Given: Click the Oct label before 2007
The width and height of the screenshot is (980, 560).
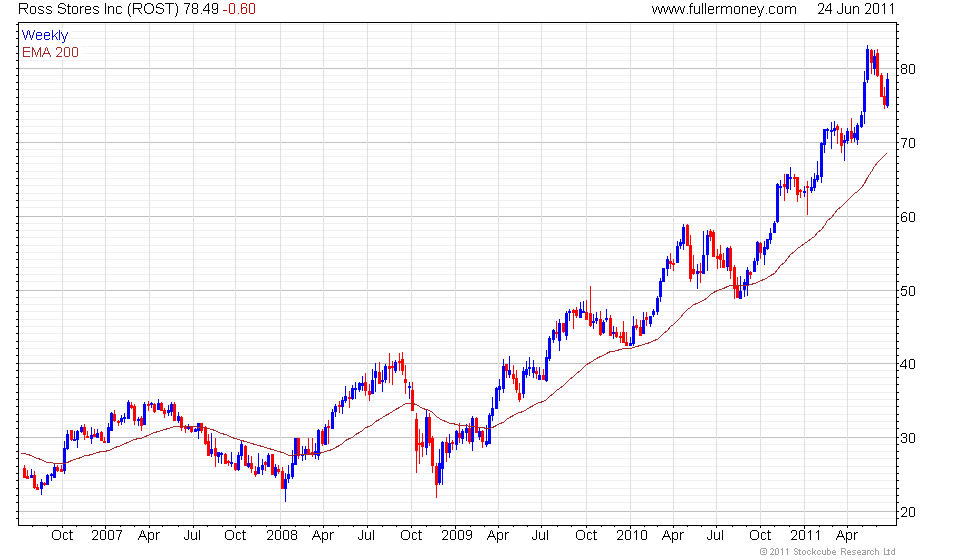Looking at the screenshot, I should click(x=62, y=535).
